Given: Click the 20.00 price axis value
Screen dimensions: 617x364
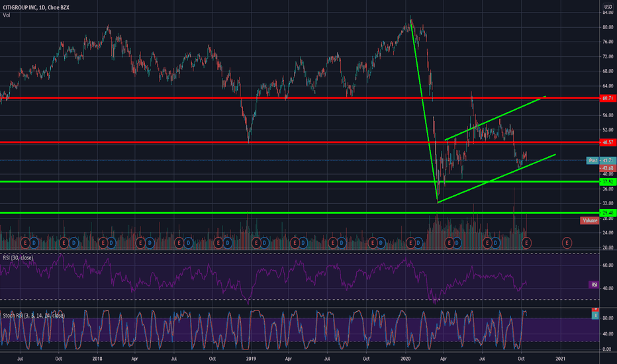Looking at the screenshot, I should 608,248.
